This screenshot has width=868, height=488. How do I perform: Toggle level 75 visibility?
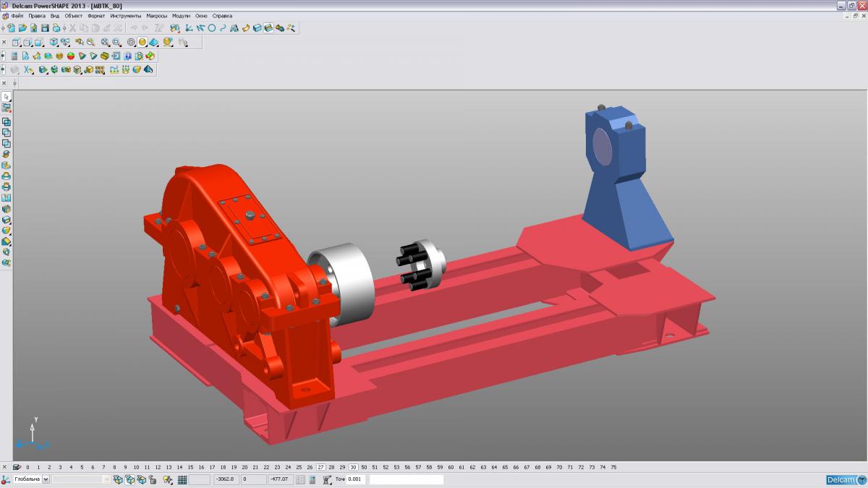(613, 467)
